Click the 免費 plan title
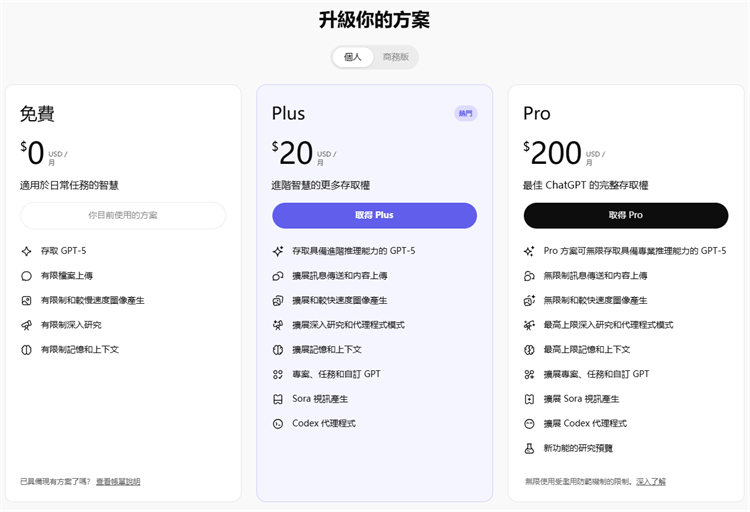Viewport: 750px width, 512px height. pyautogui.click(x=37, y=114)
